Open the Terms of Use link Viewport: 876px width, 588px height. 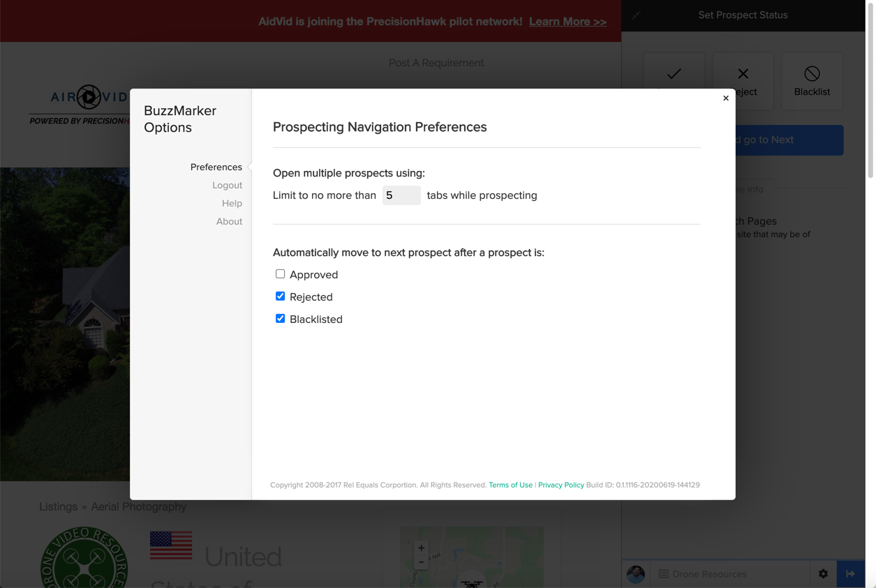510,485
